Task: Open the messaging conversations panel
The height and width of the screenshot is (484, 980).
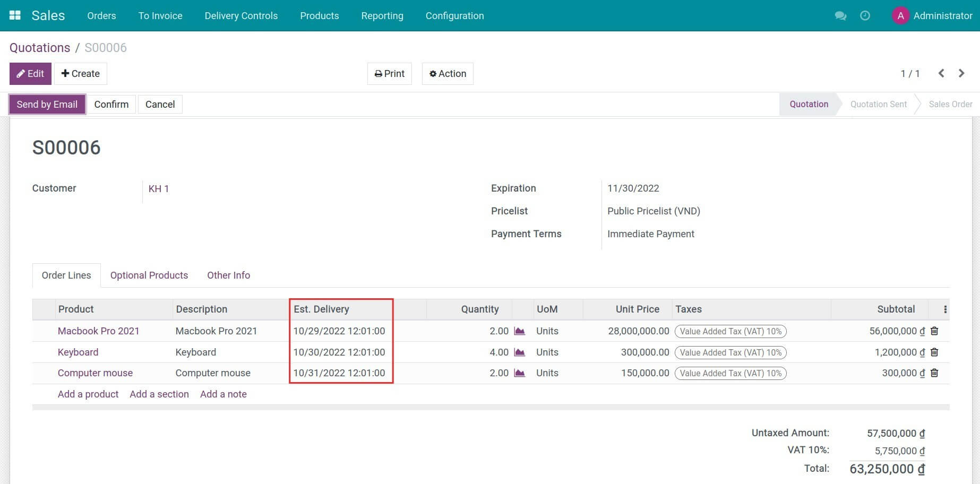Action: [840, 16]
